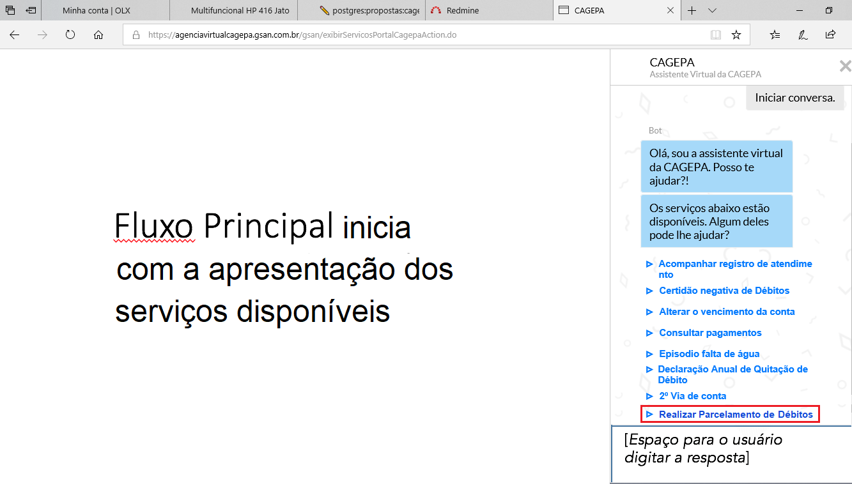
Task: Go back to the previous page
Action: click(x=14, y=34)
